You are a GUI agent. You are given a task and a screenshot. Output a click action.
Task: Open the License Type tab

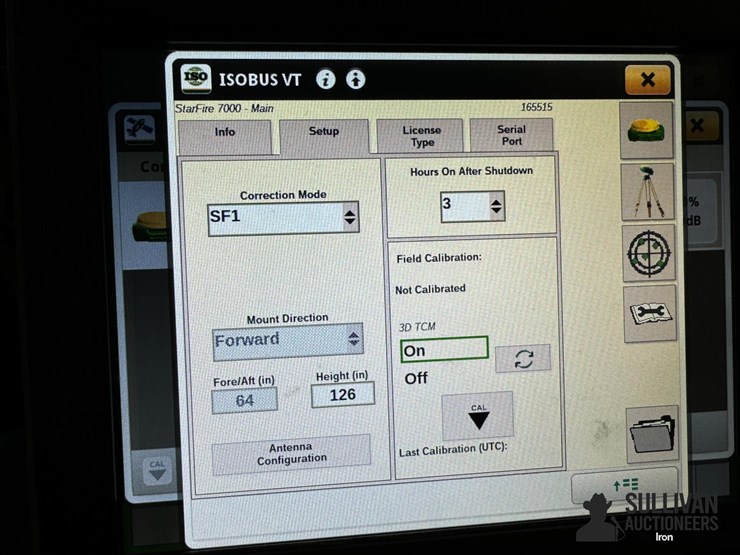click(421, 136)
